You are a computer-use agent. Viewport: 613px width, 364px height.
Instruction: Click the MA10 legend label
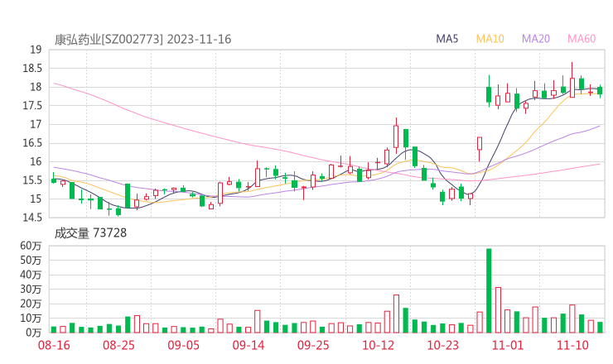[x=490, y=39]
